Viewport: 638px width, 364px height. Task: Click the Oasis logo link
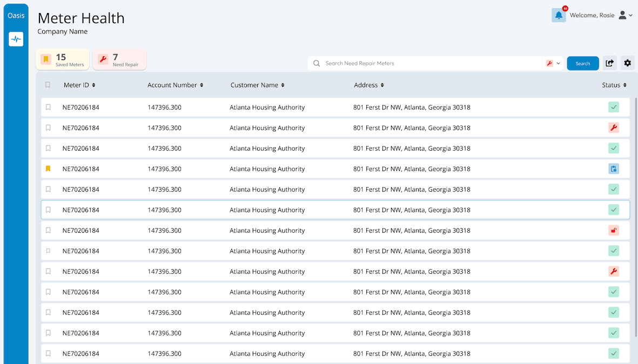[16, 16]
